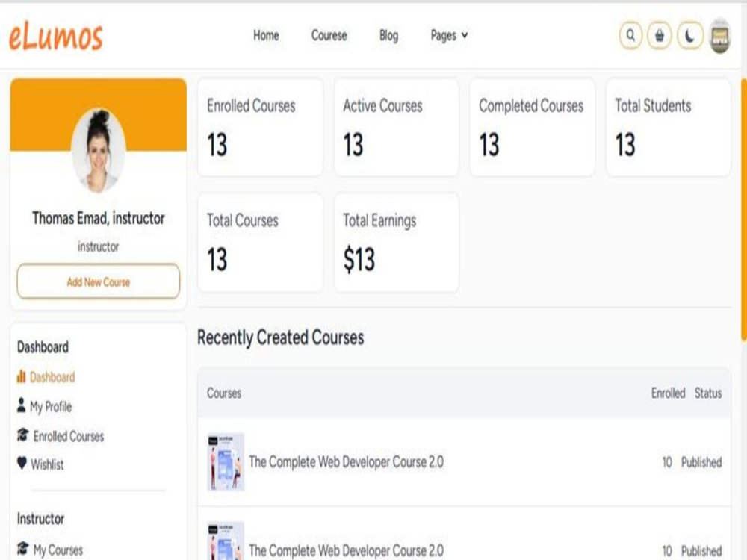This screenshot has height=560, width=747.
Task: Click My Profile person icon
Action: (21, 405)
